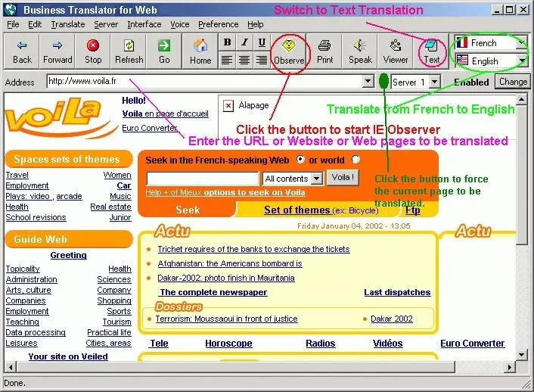Click the Back navigation button
The height and width of the screenshot is (392, 534).
pos(22,51)
